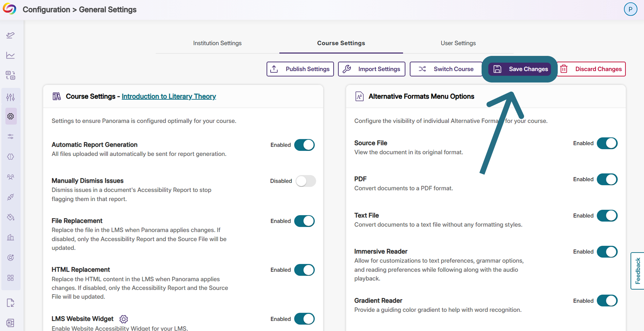Open the analytics chart icon in sidebar
The image size is (644, 331).
[10, 55]
